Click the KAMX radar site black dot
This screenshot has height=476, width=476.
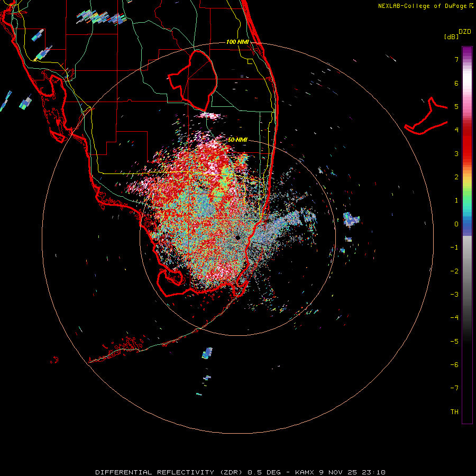click(x=237, y=237)
